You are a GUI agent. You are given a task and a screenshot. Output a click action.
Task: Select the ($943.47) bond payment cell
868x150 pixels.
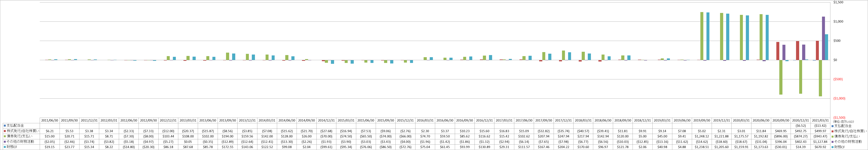[x=820, y=137]
